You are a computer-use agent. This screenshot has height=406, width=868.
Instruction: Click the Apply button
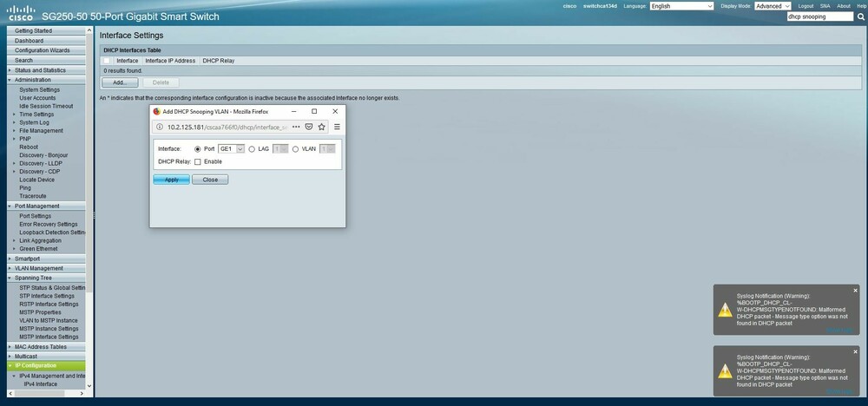(x=171, y=180)
